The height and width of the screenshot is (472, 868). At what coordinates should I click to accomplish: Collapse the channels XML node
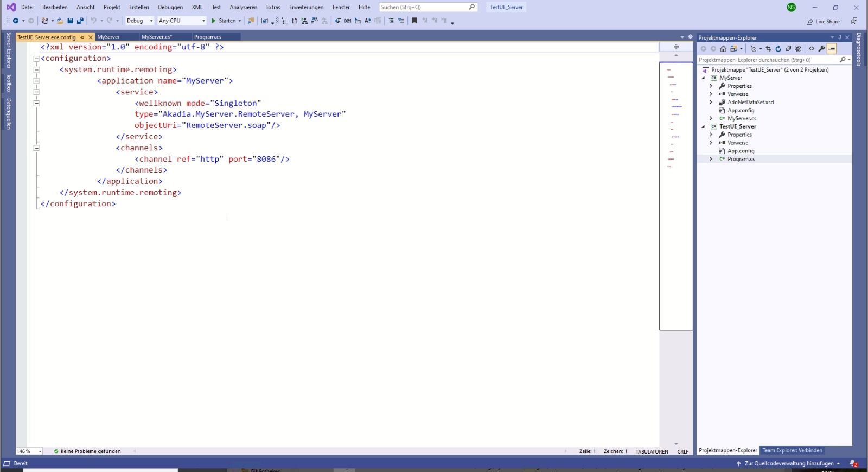click(36, 148)
